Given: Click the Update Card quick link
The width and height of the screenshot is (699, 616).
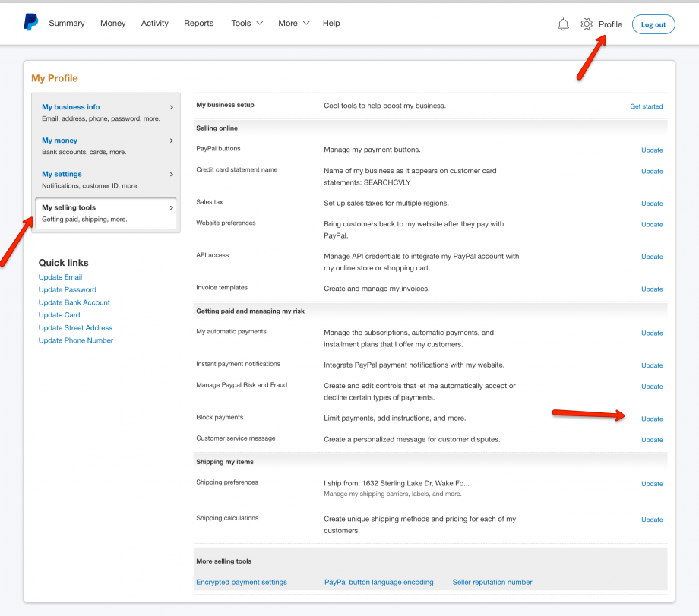Looking at the screenshot, I should 59,315.
